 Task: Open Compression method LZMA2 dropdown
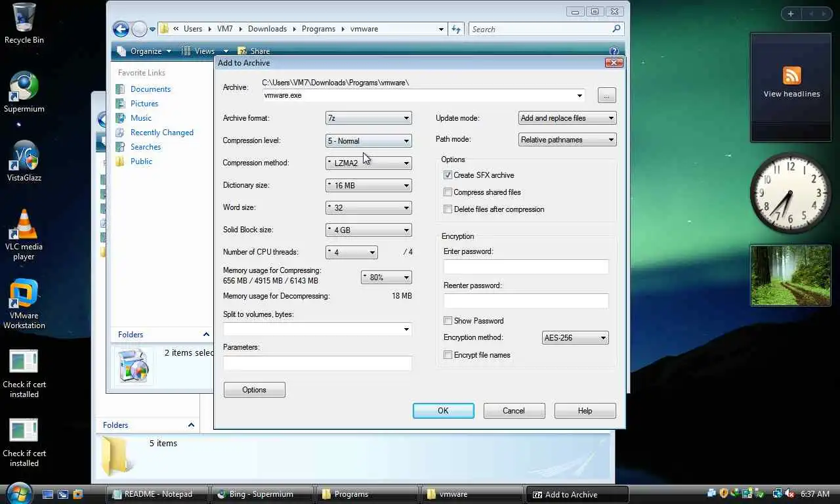[369, 163]
